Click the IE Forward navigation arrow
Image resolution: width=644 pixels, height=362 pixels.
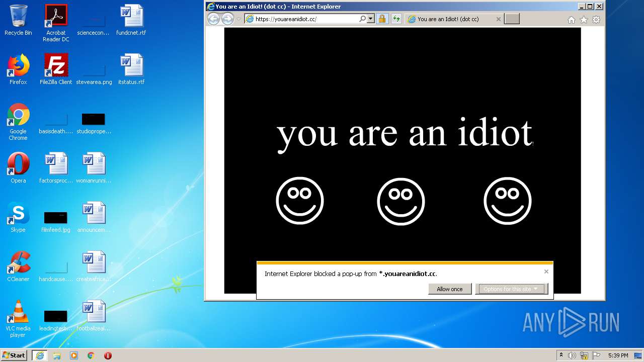coord(227,19)
